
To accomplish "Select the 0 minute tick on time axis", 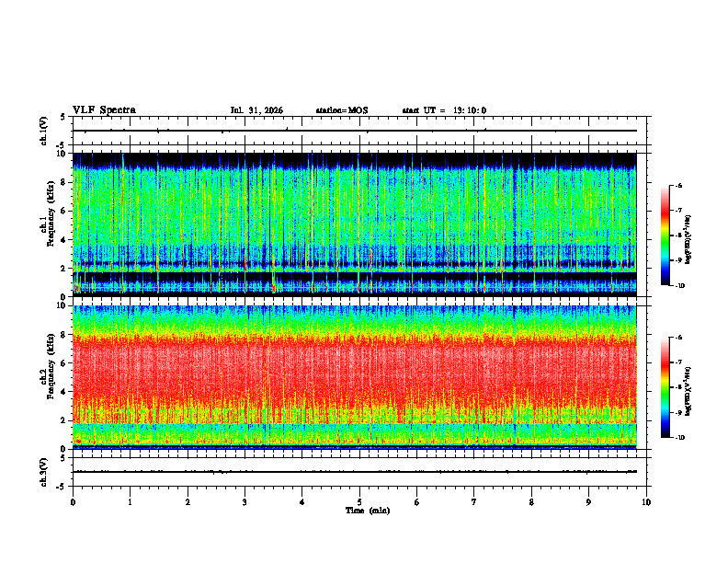I will [73, 502].
